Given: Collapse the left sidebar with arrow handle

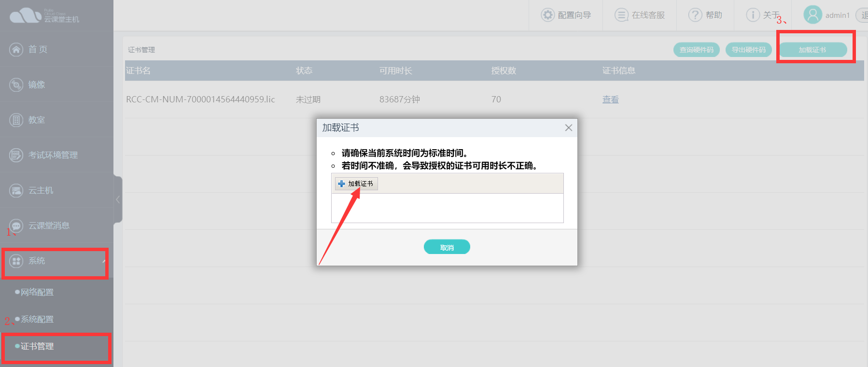Looking at the screenshot, I should [x=118, y=199].
